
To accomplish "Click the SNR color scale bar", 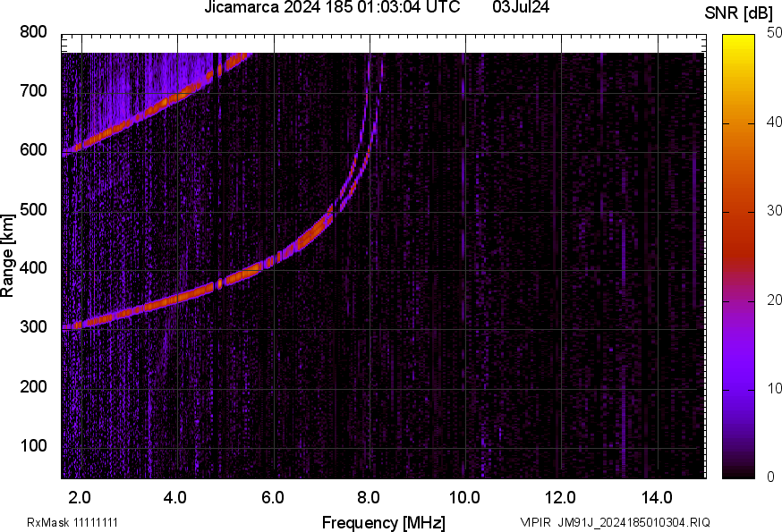I will coord(739,257).
